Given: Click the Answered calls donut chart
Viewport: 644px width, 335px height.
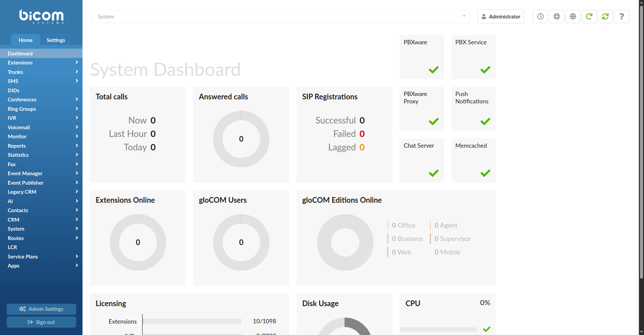Looking at the screenshot, I should pos(241,139).
